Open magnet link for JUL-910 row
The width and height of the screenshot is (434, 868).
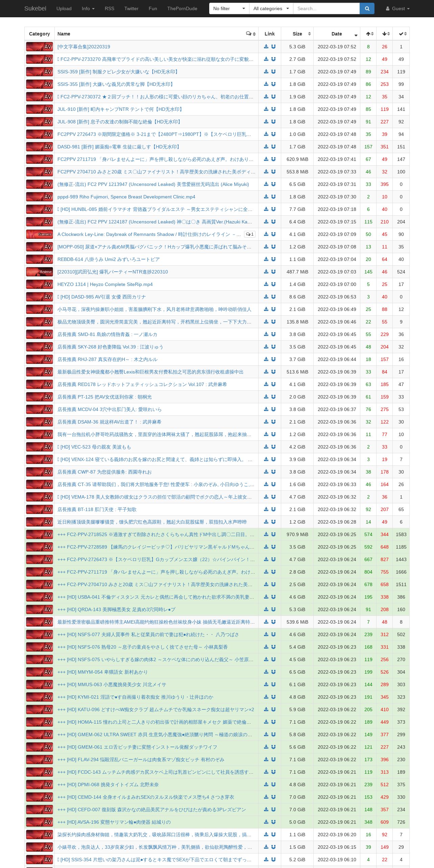[273, 109]
